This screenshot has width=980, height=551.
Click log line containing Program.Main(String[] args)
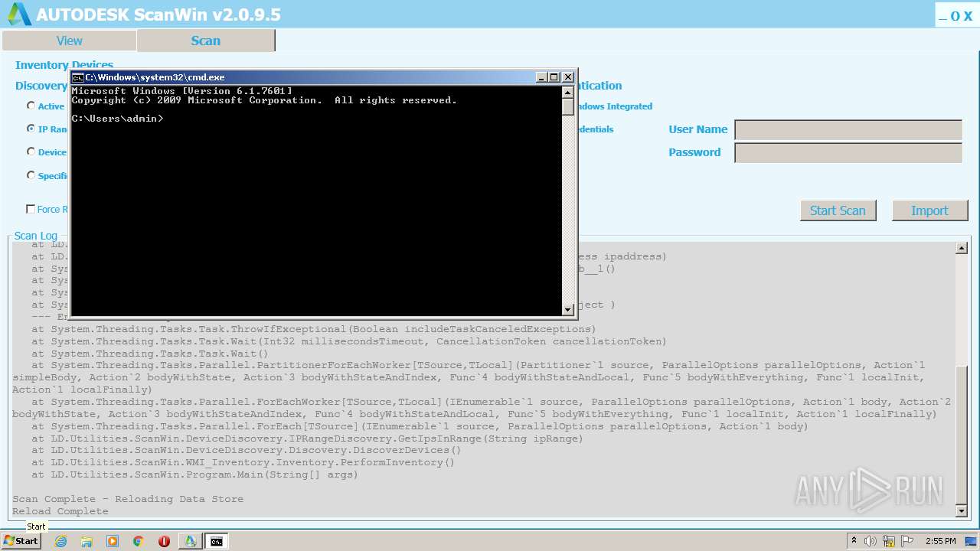(194, 474)
